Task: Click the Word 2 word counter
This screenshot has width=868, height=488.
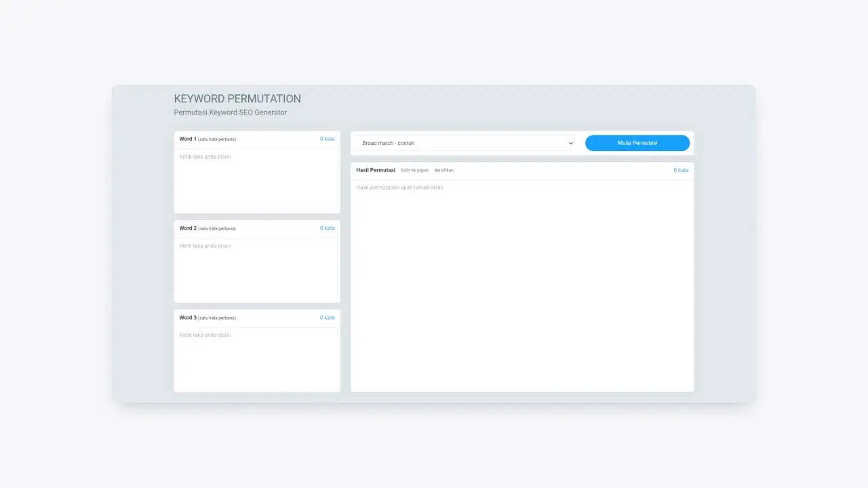Action: (327, 228)
